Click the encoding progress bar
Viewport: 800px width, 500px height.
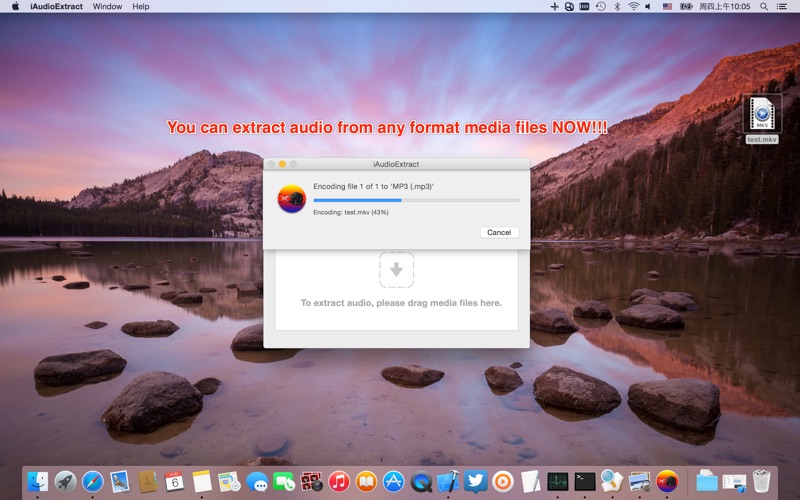[416, 201]
